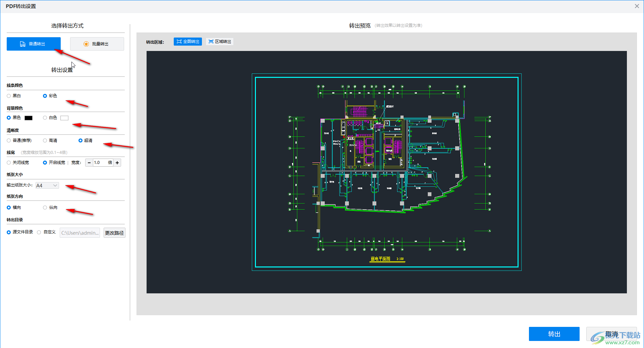Image resolution: width=644 pixels, height=348 pixels.
Task: Select 开启线宽 radio button
Action: (45, 163)
